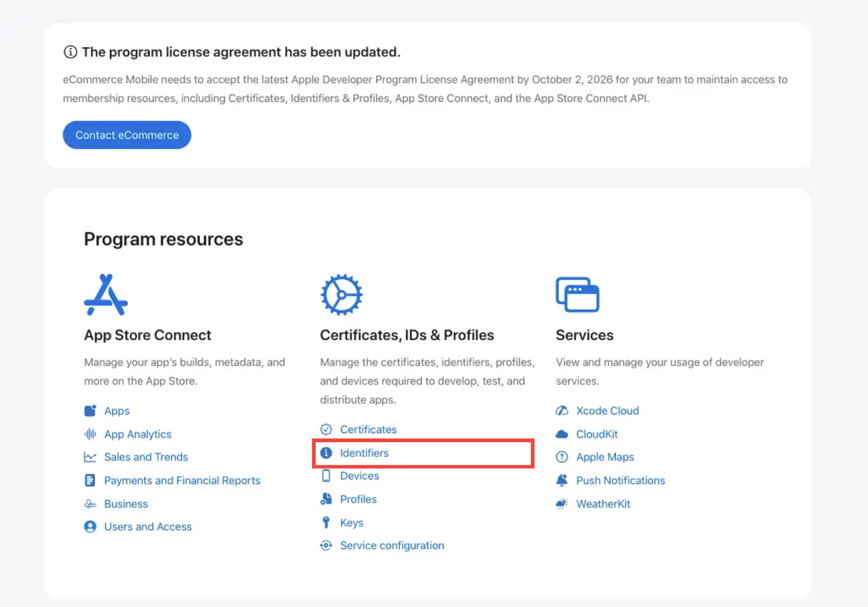Click the Certificates seal icon

pos(326,429)
